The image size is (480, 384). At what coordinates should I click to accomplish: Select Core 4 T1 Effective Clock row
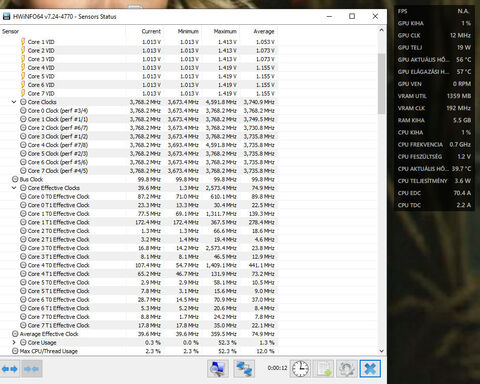tap(139, 274)
